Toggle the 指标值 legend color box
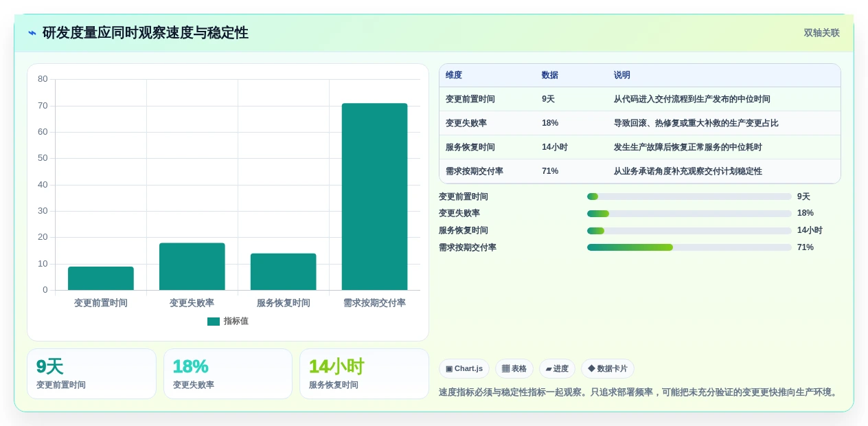This screenshot has width=868, height=426. click(x=214, y=322)
